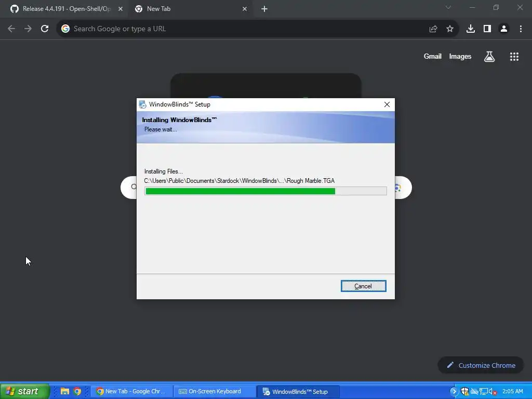Image resolution: width=532 pixels, height=399 pixels.
Task: Close the Open-Shell release tab
Action: tap(121, 9)
